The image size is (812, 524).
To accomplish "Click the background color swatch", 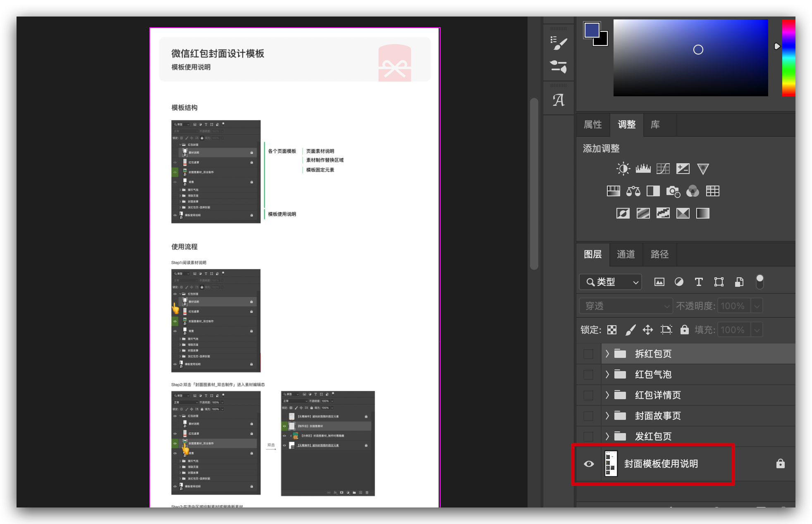I will pyautogui.click(x=603, y=41).
